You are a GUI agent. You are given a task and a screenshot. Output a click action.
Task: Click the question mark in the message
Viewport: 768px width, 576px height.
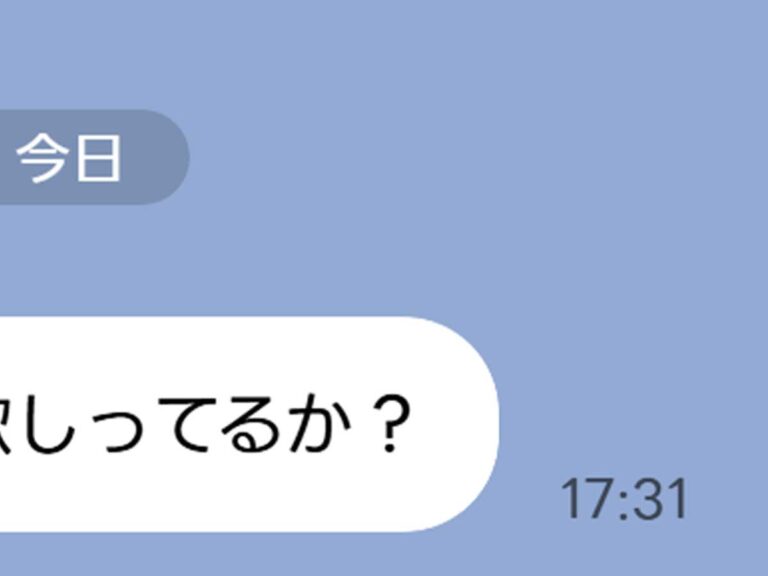pyautogui.click(x=391, y=424)
